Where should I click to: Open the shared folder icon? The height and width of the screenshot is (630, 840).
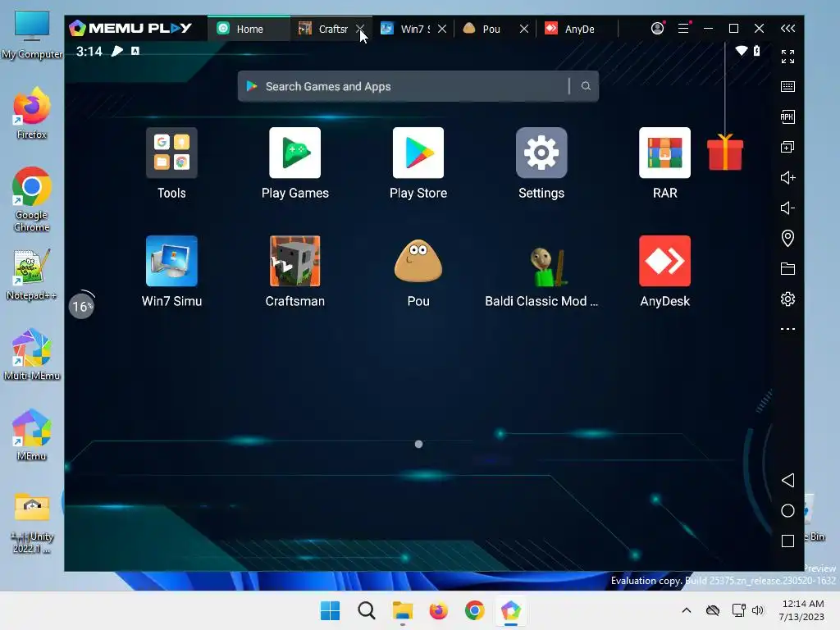point(787,268)
